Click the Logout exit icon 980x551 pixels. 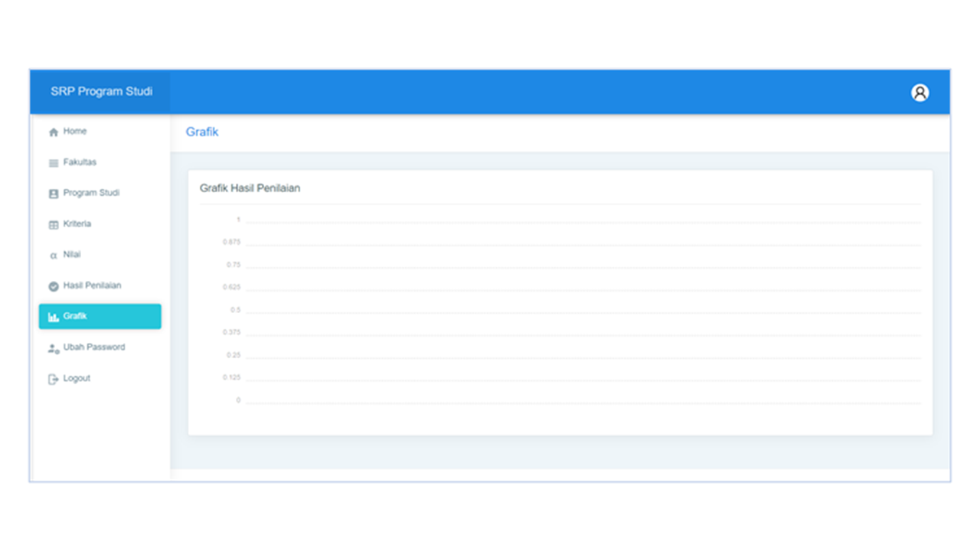coord(54,379)
